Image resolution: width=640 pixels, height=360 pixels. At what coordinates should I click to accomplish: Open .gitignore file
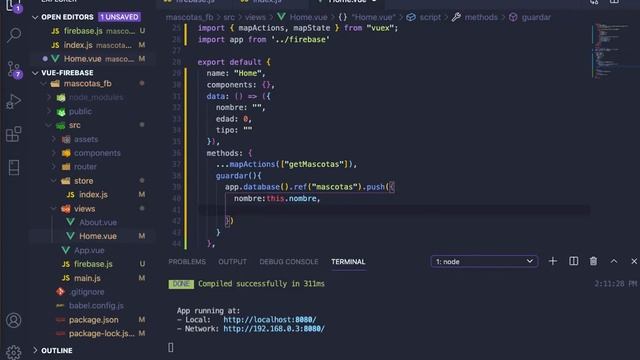87,292
